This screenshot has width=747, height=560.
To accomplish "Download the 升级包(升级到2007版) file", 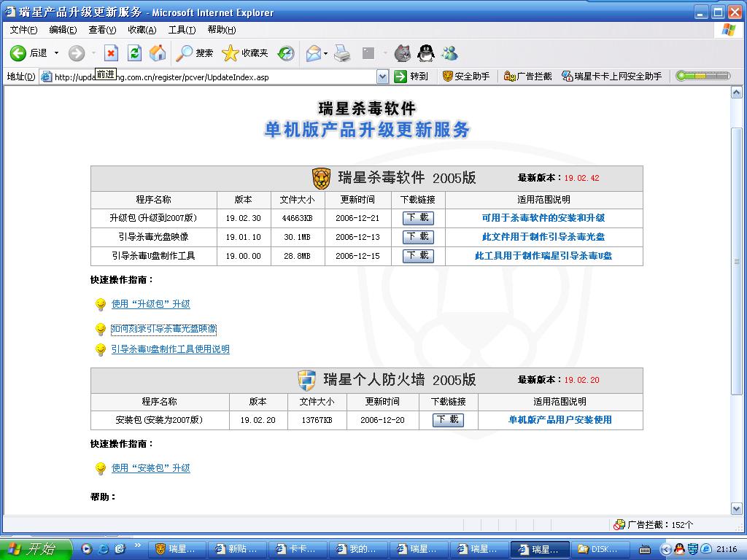I will click(x=418, y=218).
